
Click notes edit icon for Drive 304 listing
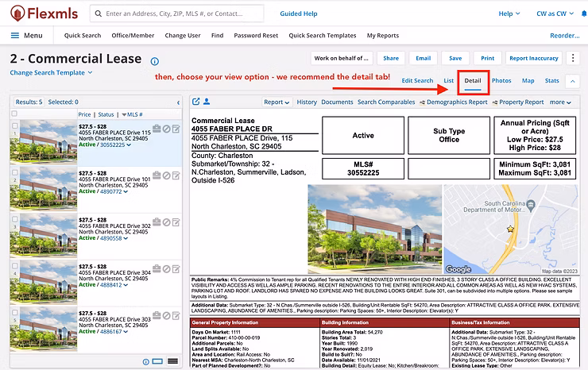pyautogui.click(x=176, y=269)
